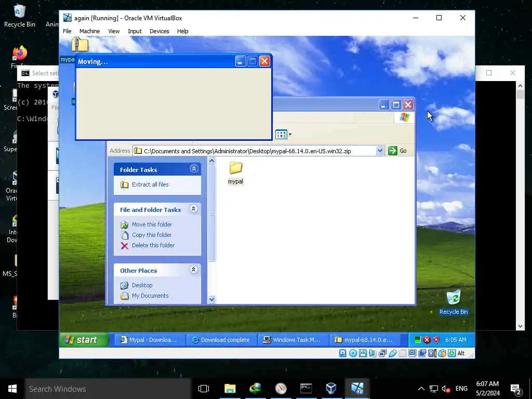Click the Windows Start button on host
Screen dimensions: 532x399
[x=12, y=389]
